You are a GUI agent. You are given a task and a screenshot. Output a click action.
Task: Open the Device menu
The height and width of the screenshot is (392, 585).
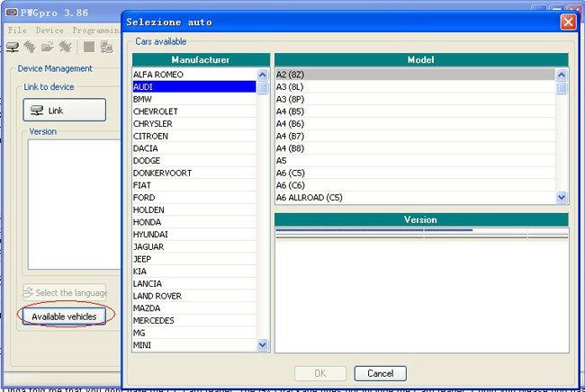click(49, 31)
